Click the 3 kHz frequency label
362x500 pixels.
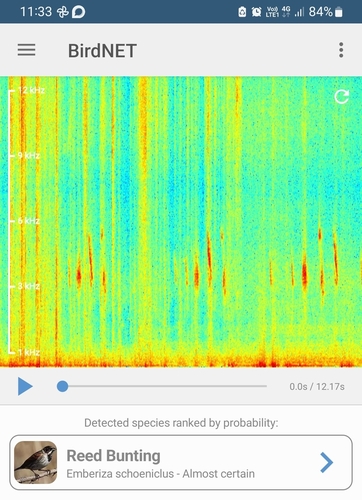[x=29, y=286]
